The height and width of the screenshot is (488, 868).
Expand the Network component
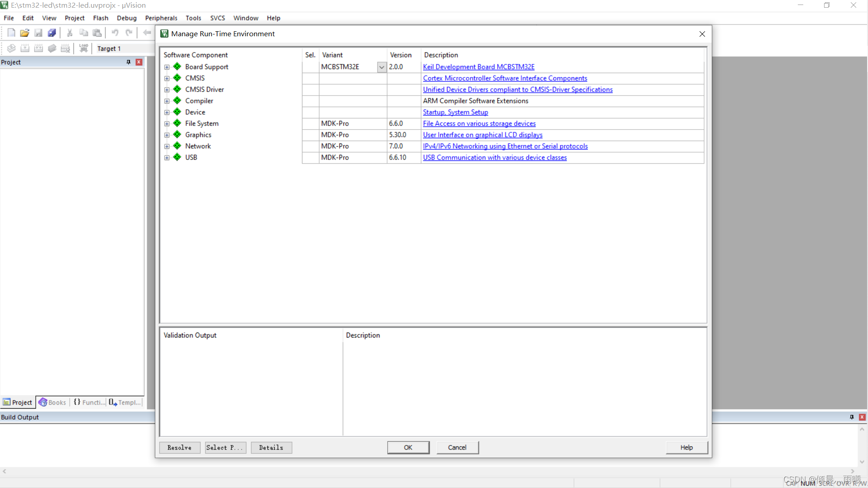[167, 146]
